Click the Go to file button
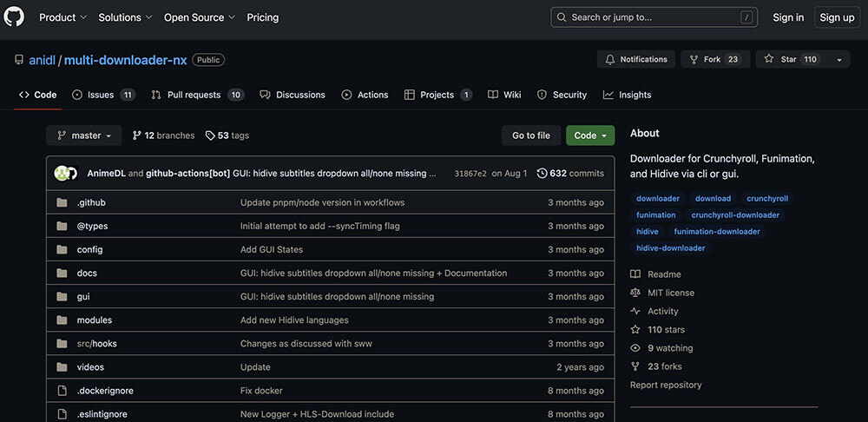This screenshot has height=422, width=868. point(530,135)
